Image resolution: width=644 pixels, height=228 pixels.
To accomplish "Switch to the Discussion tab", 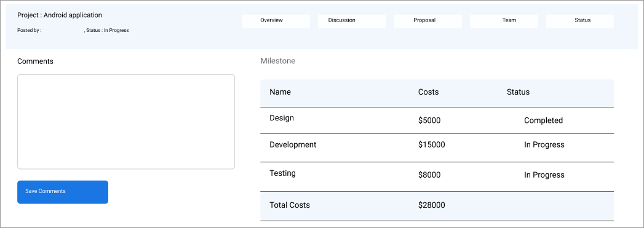I will point(352,21).
